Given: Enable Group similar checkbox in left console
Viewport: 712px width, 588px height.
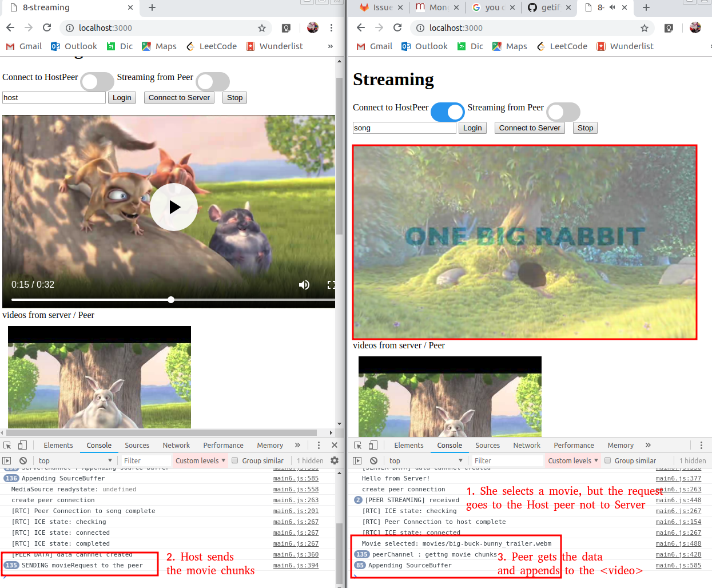Looking at the screenshot, I should [x=235, y=460].
